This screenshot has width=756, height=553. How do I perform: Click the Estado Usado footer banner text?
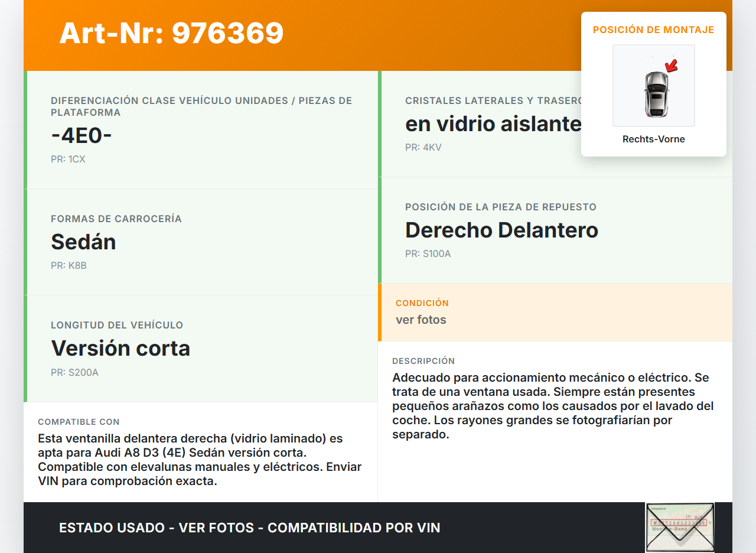pyautogui.click(x=249, y=528)
